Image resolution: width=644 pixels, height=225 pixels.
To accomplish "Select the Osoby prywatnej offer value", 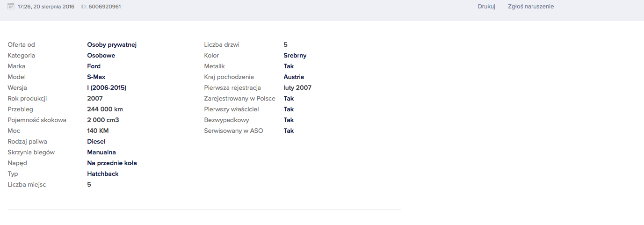I will pyautogui.click(x=112, y=45).
